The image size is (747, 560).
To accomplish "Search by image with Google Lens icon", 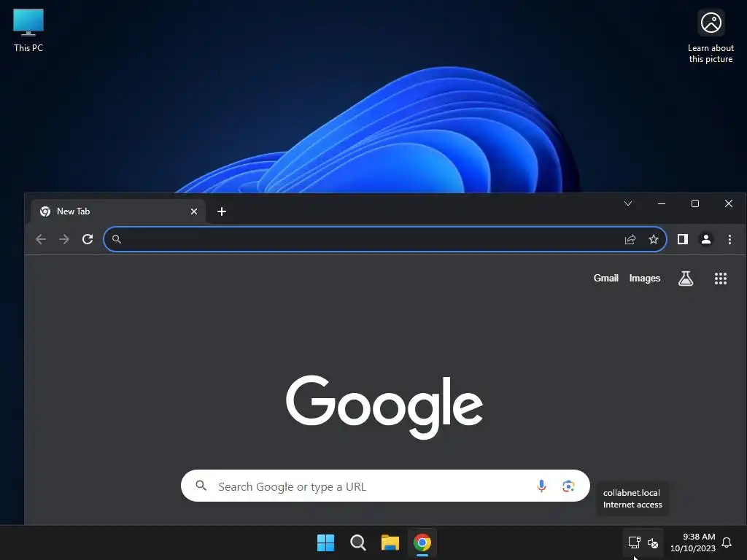I will [568, 486].
